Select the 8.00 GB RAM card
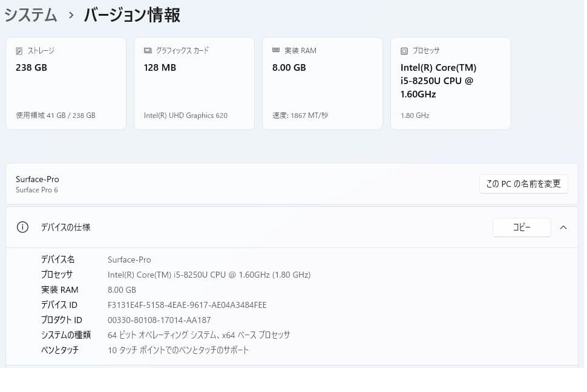 coord(322,83)
